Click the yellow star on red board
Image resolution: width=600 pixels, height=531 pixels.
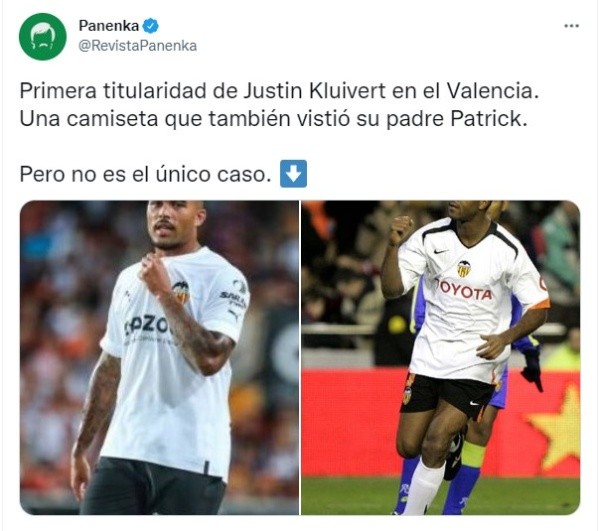click(555, 427)
